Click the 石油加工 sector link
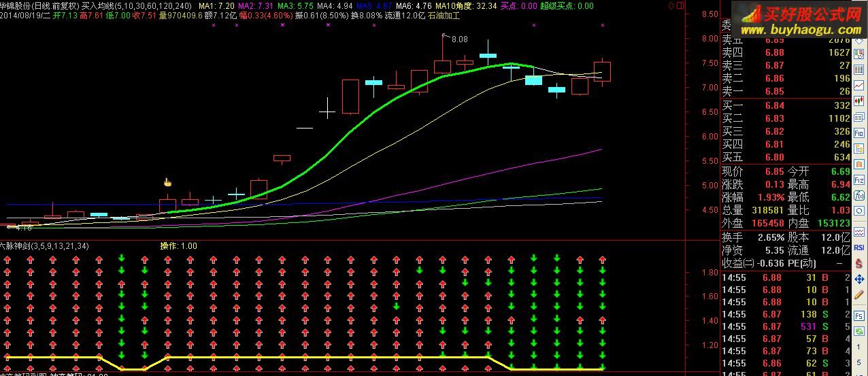Viewport: 868px width, 376px height. click(x=444, y=15)
